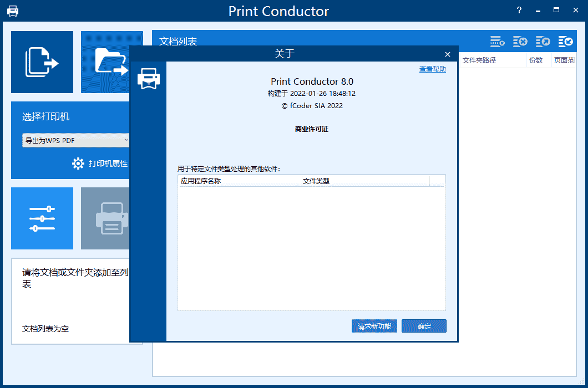Open the question mark help button
588x388 pixels.
point(519,11)
